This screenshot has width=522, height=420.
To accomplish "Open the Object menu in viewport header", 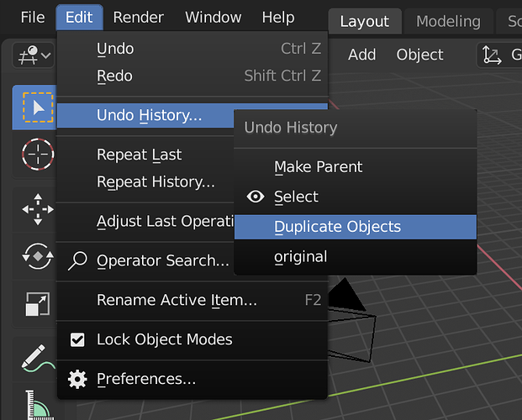I will (x=419, y=55).
